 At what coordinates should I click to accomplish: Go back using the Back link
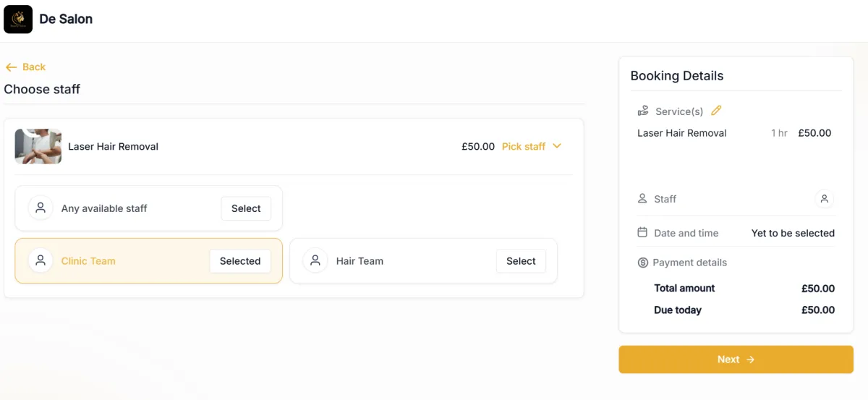coord(33,67)
